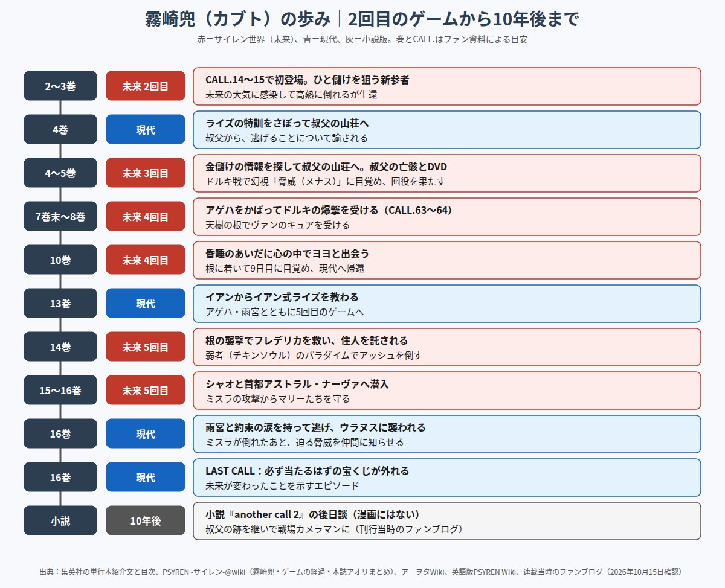Image resolution: width=725 pixels, height=588 pixels.
Task: Click the 現代 tag in the 4巻 row
Action: 146,129
